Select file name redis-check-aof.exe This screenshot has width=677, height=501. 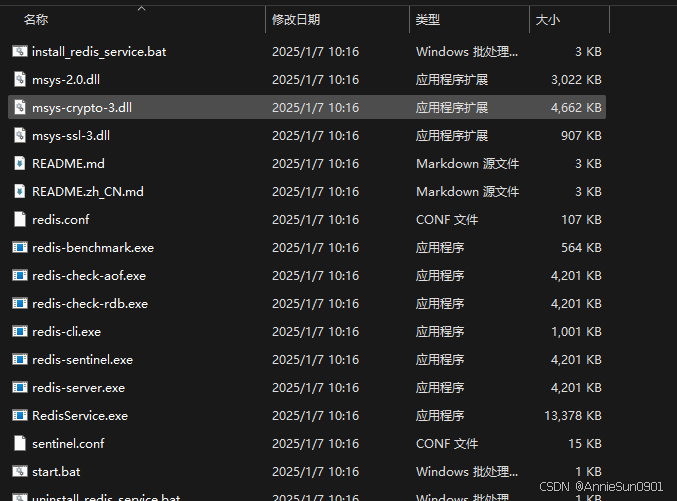coord(89,276)
